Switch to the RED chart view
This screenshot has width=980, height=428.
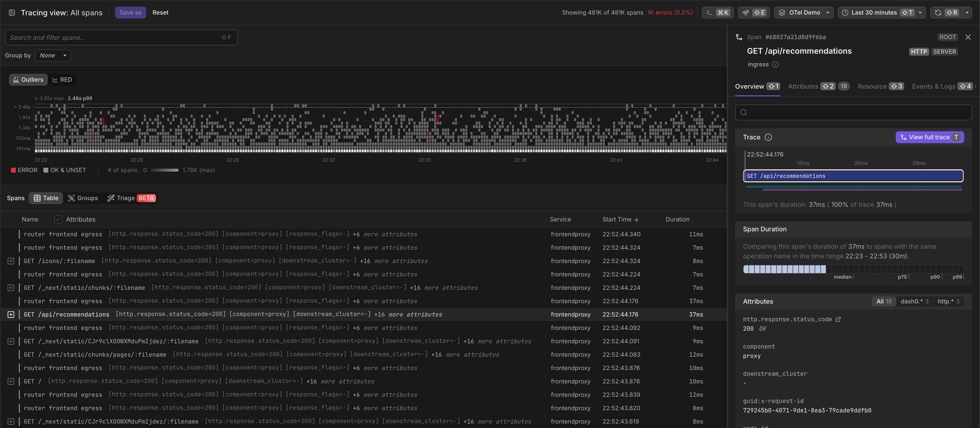coord(62,80)
